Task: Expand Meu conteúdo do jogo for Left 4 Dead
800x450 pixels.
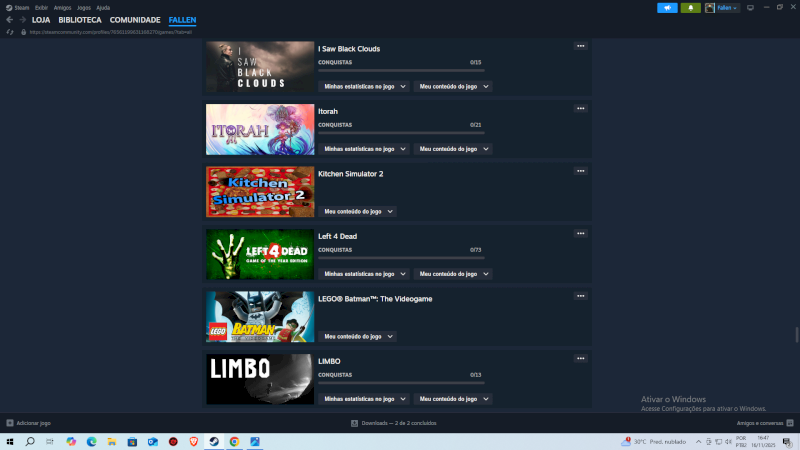Action: (453, 274)
